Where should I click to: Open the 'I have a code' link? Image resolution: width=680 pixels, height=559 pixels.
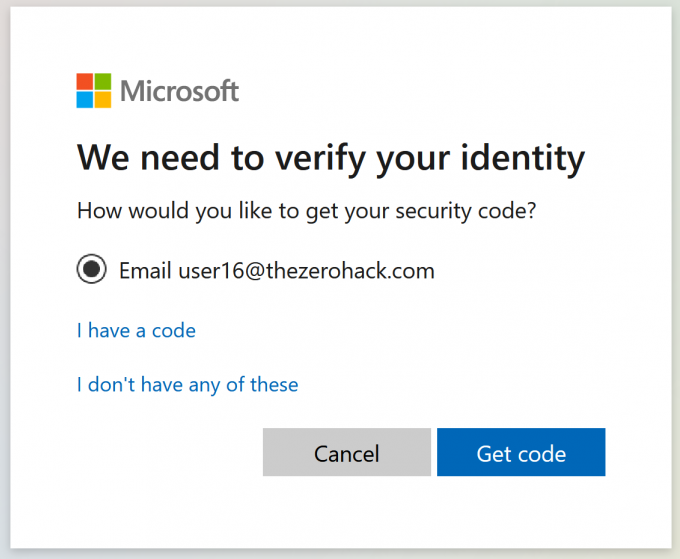136,330
